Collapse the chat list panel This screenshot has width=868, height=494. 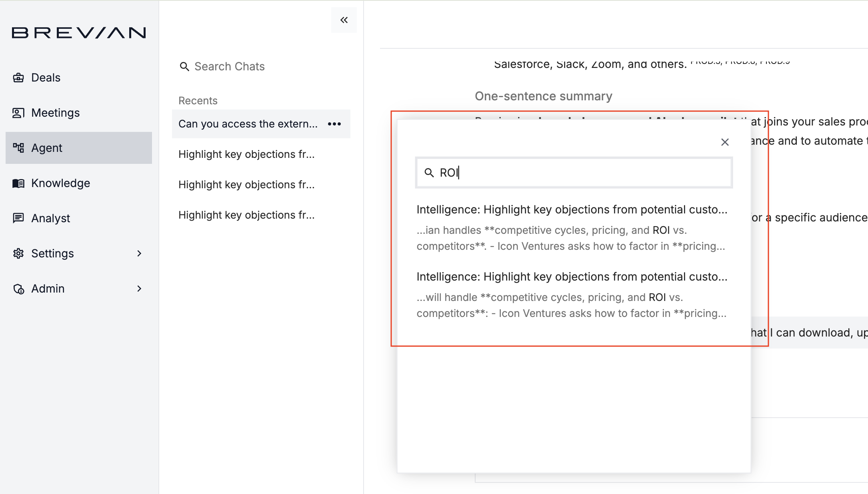coord(344,20)
